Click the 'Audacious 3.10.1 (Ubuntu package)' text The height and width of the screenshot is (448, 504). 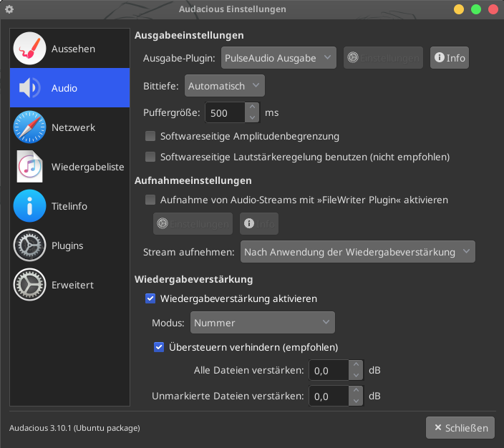point(74,428)
